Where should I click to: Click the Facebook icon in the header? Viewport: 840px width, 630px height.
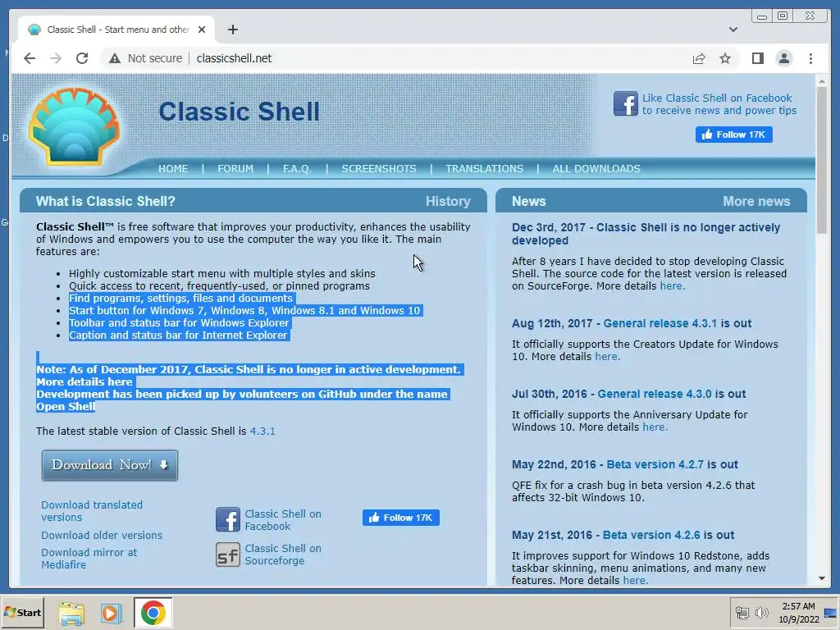[626, 103]
